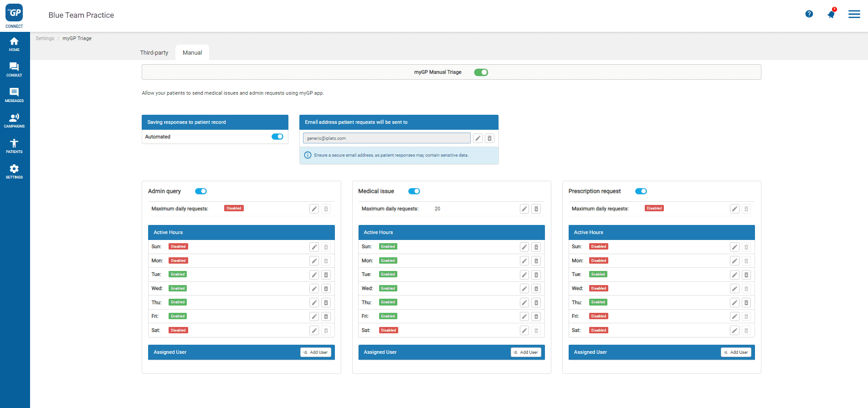Open the Patients sidebar section
868x408 pixels.
point(14,146)
